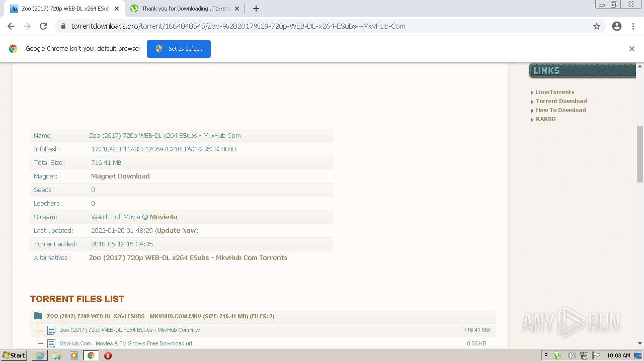Open the µTorrent system tray icon
Screen dimensions: 644x362
(x=557, y=355)
